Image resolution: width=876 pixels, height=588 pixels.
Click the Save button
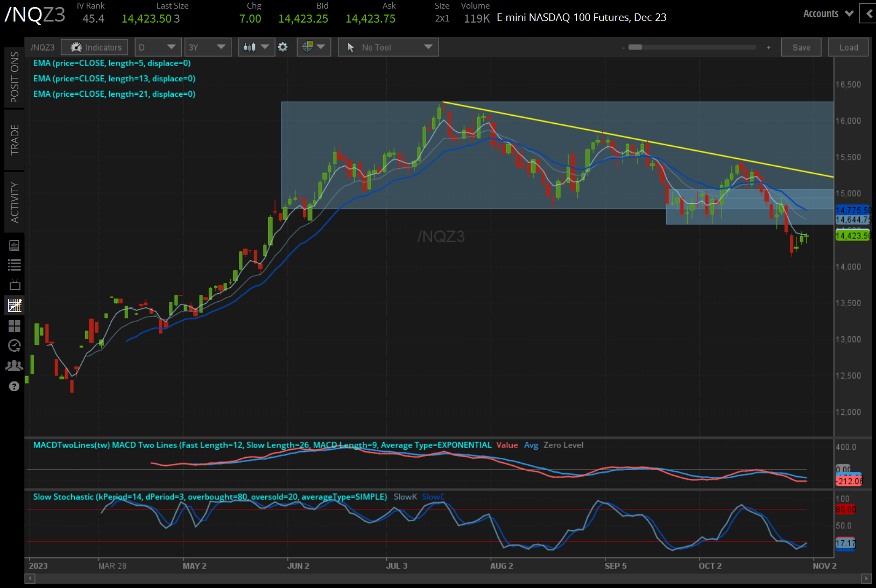click(x=801, y=47)
